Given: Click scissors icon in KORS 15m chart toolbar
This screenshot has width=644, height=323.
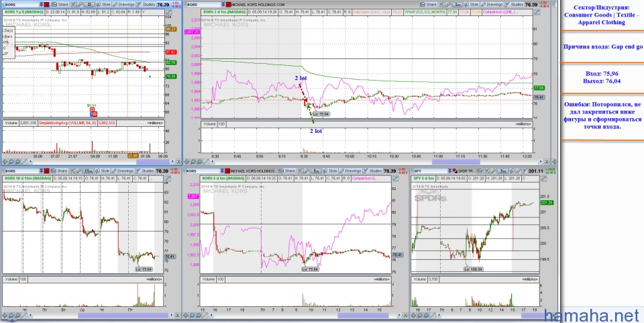Looking at the screenshot, I should coord(72,171).
